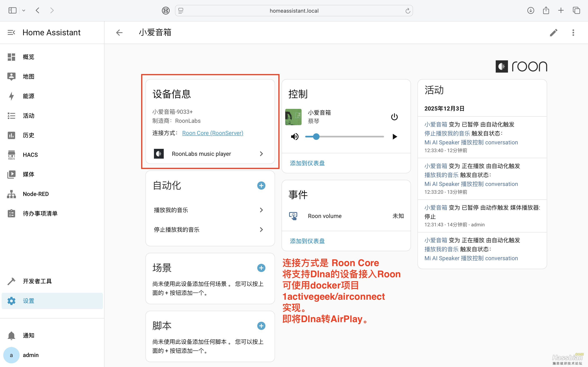Screen dimensions: 588x367
Task: Follow the Roon Core (RoonServer) link
Action: tap(213, 133)
